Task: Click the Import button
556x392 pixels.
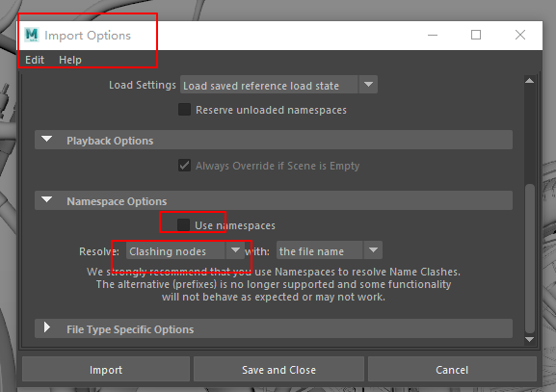Action: 106,369
